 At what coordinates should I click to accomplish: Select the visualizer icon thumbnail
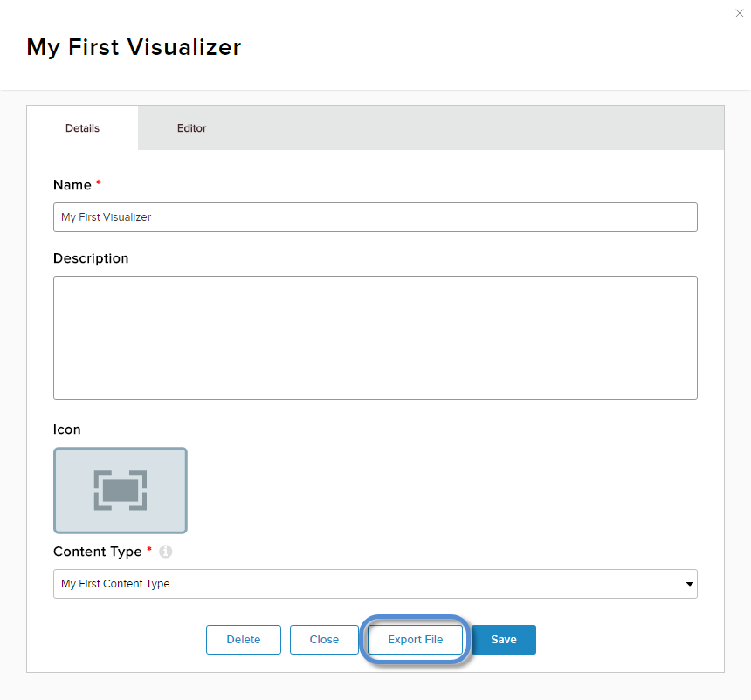pos(121,491)
